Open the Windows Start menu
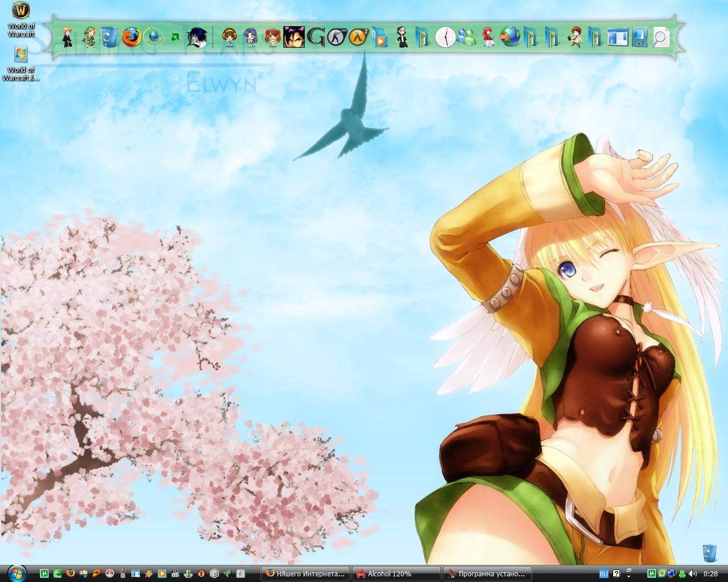The height and width of the screenshot is (582, 728). coord(17,573)
